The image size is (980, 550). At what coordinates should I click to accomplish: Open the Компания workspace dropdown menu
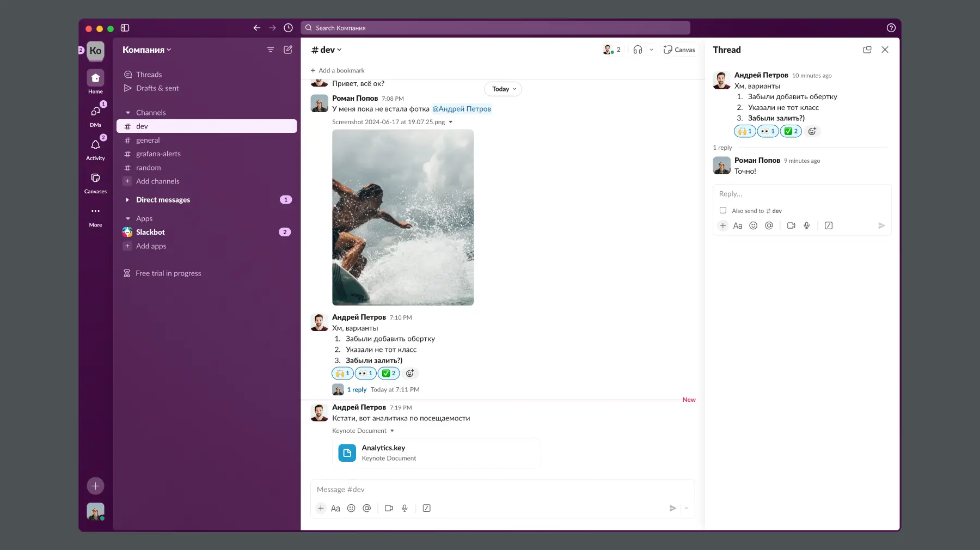146,50
